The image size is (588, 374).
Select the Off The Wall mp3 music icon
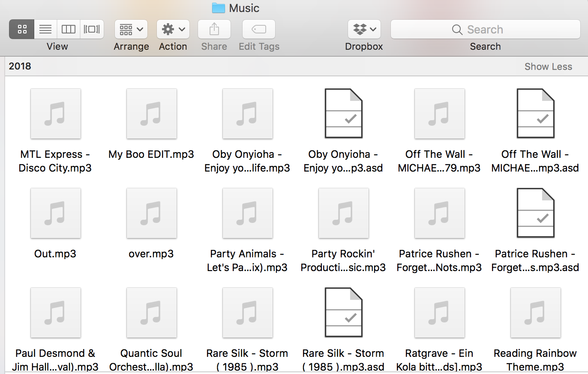(440, 114)
